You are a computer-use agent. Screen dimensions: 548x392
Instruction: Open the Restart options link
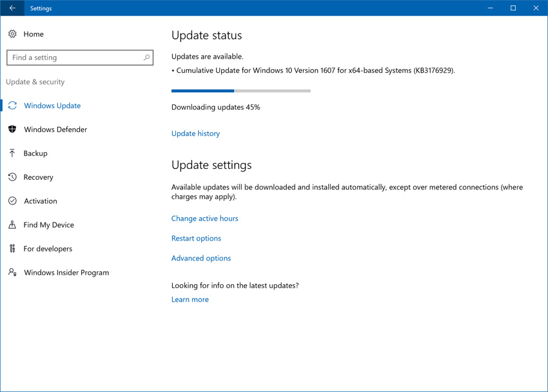pos(196,239)
